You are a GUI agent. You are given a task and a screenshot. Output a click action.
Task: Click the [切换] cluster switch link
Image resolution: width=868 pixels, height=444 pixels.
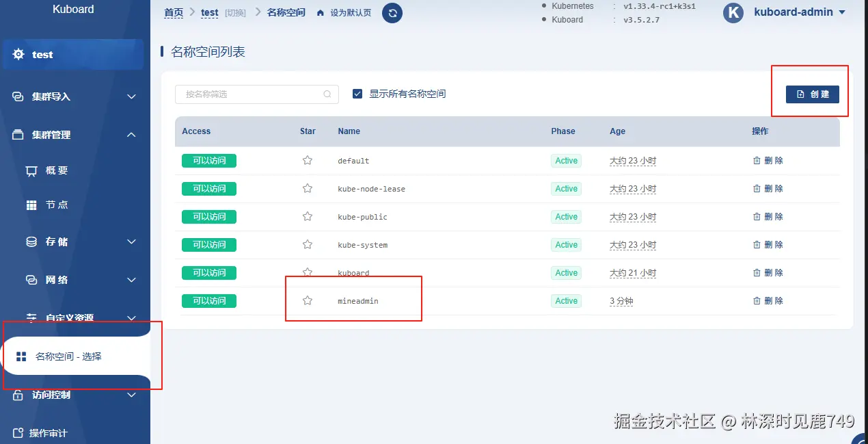(x=235, y=13)
